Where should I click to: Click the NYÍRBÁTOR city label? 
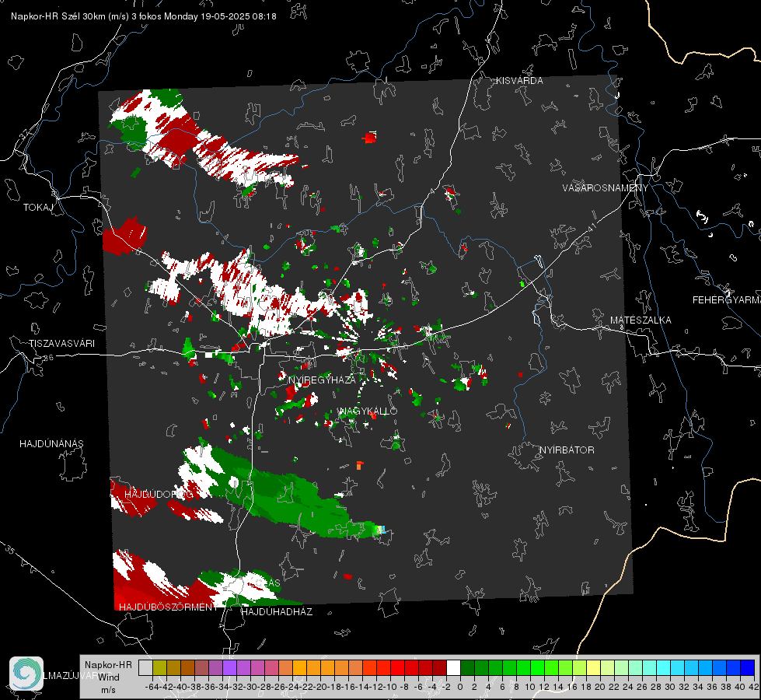[x=567, y=450]
